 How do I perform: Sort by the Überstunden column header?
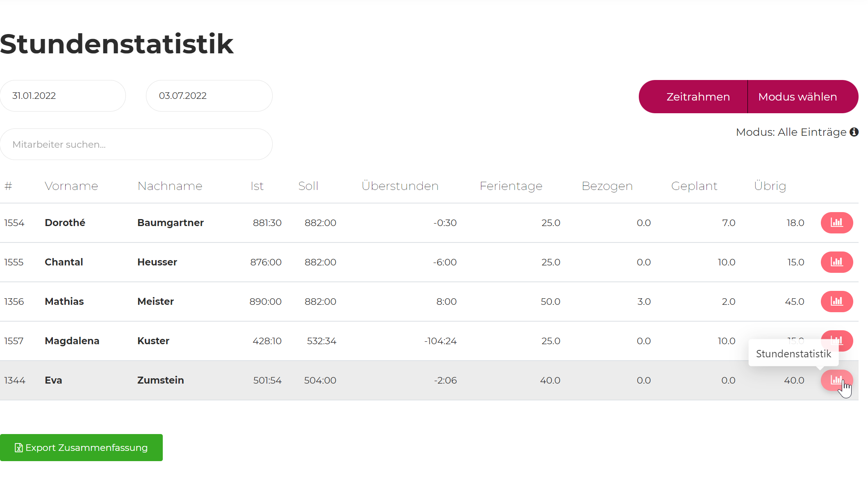(400, 186)
